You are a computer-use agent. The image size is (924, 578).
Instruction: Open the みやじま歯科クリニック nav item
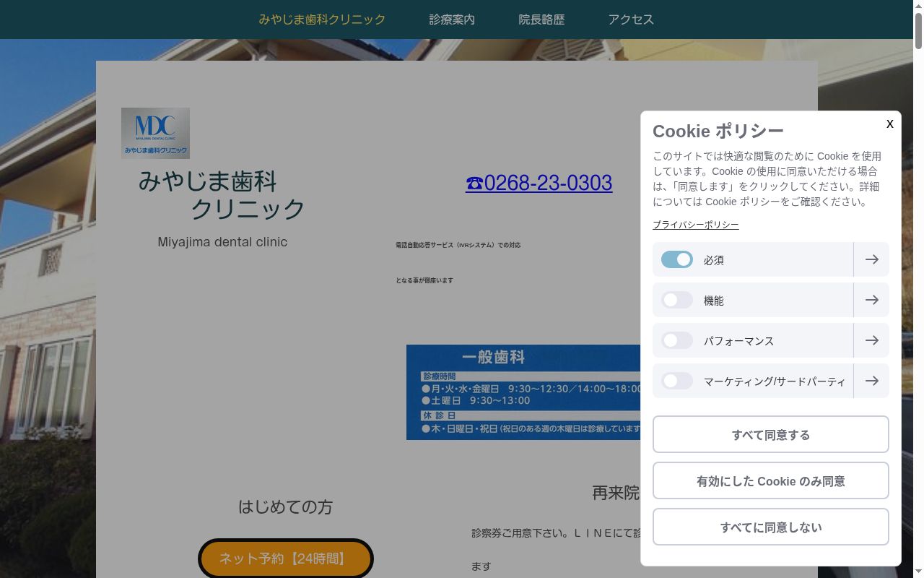[322, 20]
